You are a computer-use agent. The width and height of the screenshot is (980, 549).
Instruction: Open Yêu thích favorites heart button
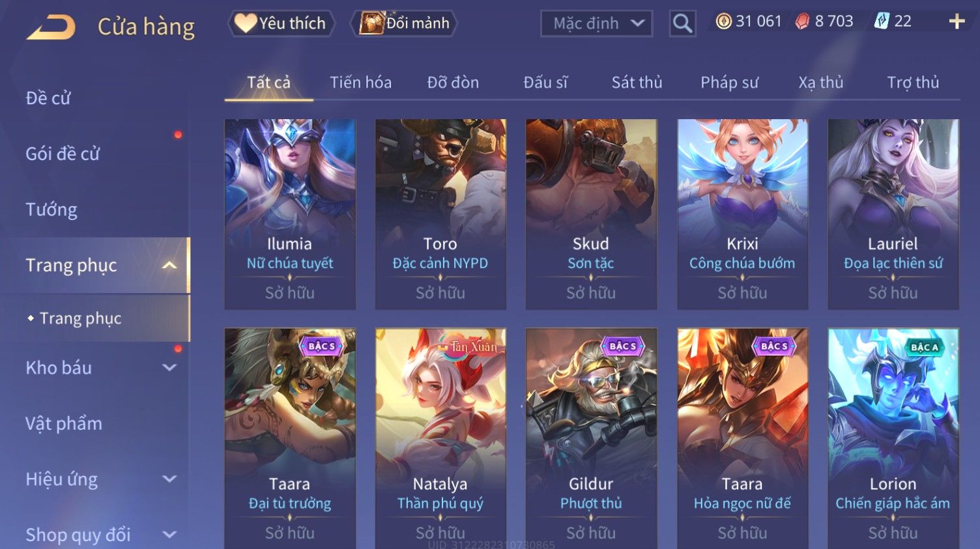click(x=281, y=23)
